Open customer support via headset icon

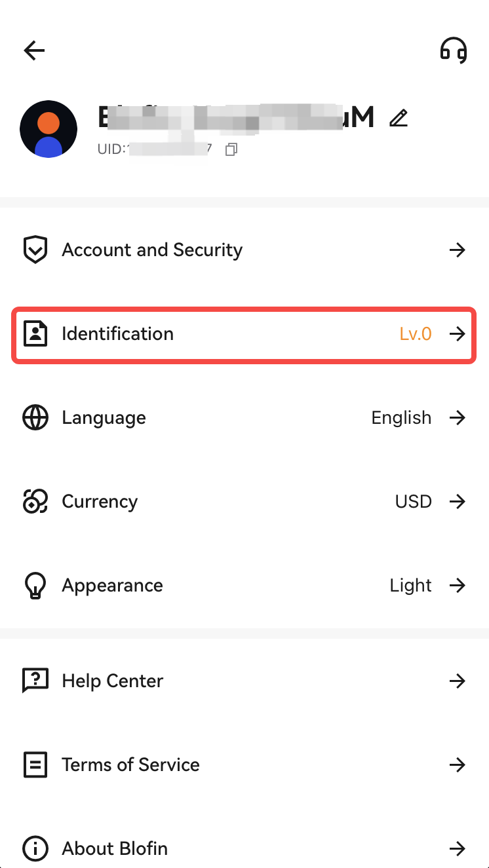point(454,50)
